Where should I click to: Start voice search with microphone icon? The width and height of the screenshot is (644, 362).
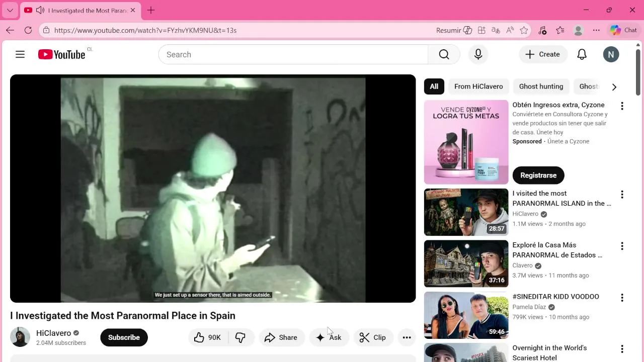pos(478,54)
